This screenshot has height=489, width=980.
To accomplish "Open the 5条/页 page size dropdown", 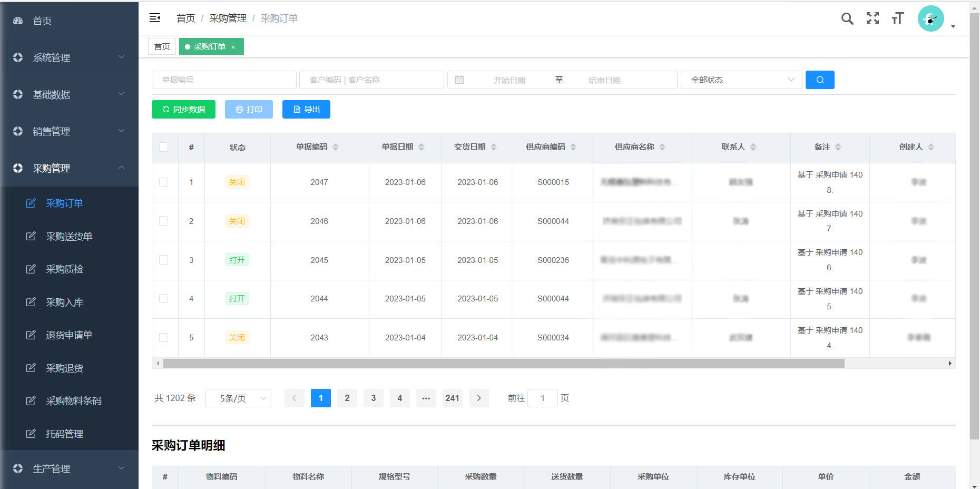I will click(238, 398).
